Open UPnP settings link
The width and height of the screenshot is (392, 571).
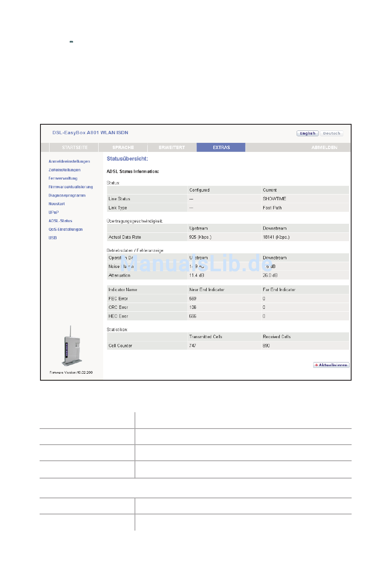point(54,212)
